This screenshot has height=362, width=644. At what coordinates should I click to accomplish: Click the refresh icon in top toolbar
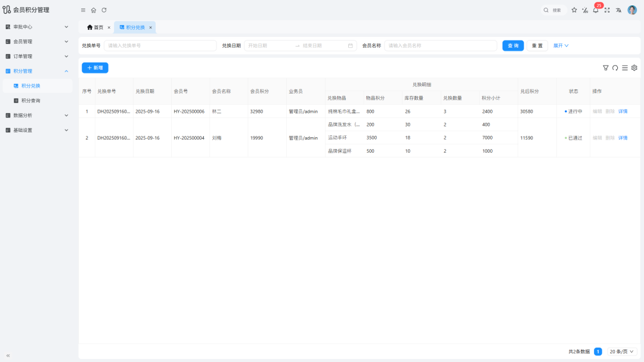tap(104, 10)
